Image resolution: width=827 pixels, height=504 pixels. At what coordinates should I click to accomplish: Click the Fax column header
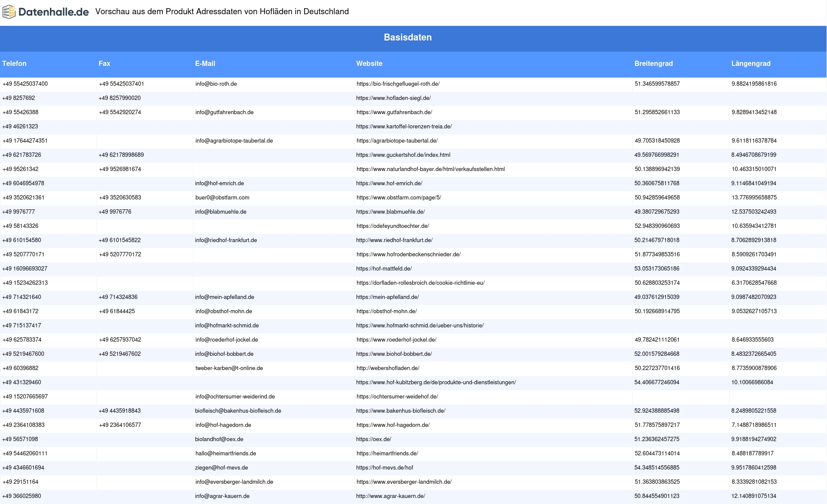tap(104, 64)
